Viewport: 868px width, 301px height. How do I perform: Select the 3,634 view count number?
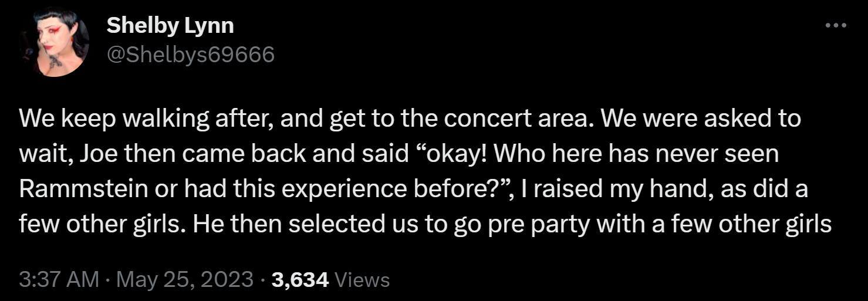(300, 280)
